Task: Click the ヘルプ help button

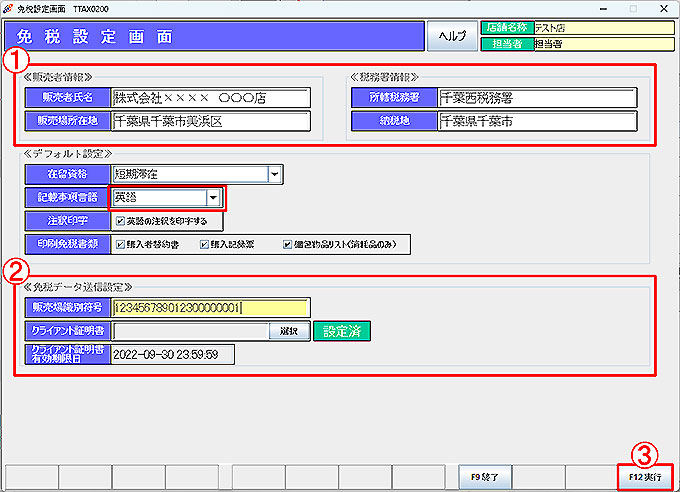Action: click(x=453, y=36)
